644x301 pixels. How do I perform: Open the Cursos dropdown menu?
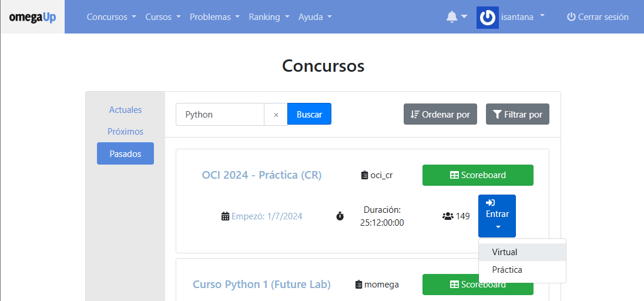tap(163, 17)
